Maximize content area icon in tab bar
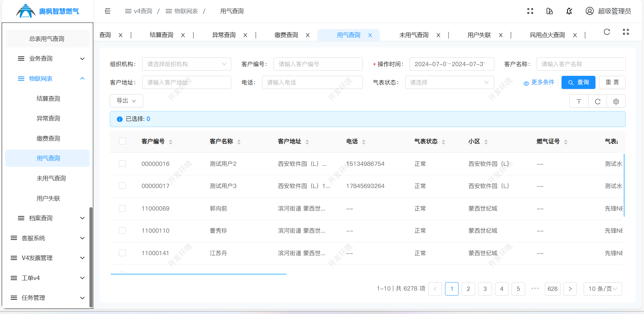Image resolution: width=644 pixels, height=314 pixels. coord(626,32)
